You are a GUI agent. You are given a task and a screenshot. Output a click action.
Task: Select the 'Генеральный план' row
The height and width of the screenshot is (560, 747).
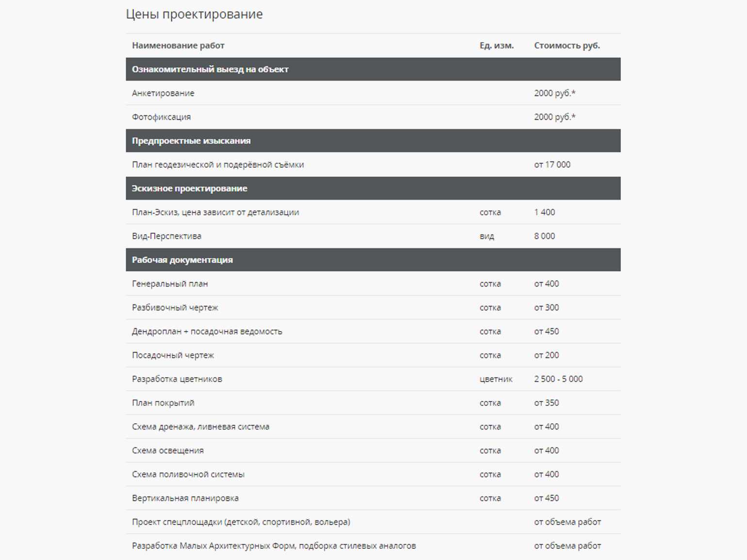coord(170,284)
